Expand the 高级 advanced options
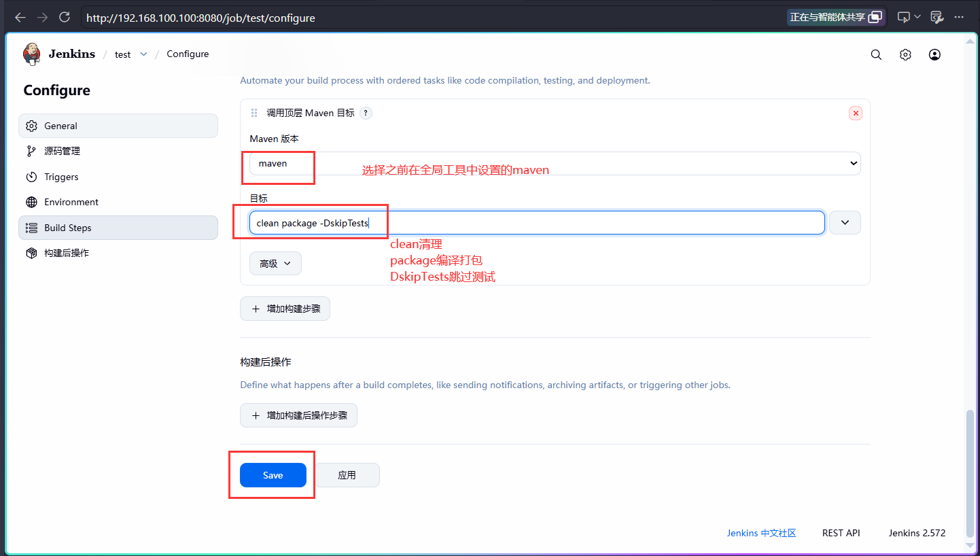This screenshot has height=556, width=980. [x=275, y=264]
